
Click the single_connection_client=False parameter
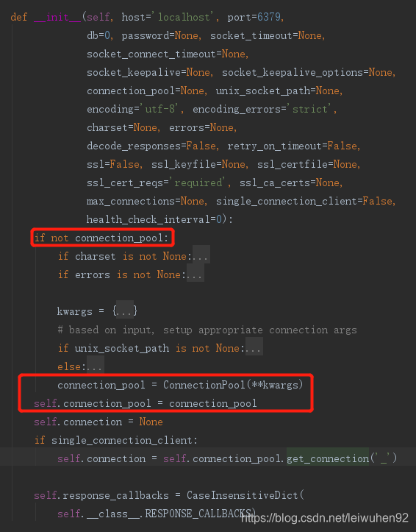(304, 201)
